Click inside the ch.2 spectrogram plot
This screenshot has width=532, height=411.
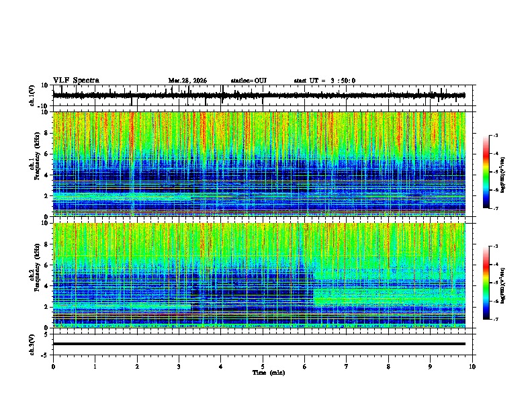point(259,275)
